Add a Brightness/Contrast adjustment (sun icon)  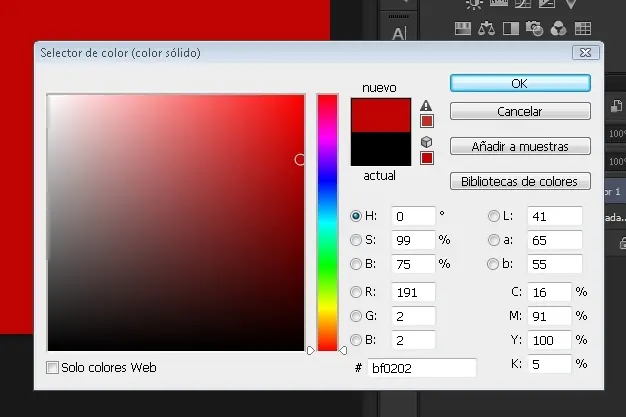coord(474,4)
